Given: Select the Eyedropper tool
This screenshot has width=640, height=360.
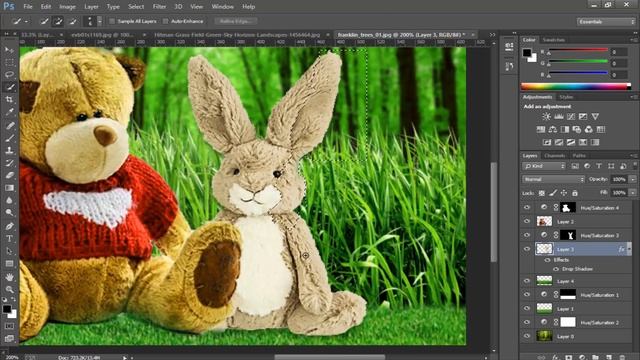Looking at the screenshot, I should (x=9, y=112).
